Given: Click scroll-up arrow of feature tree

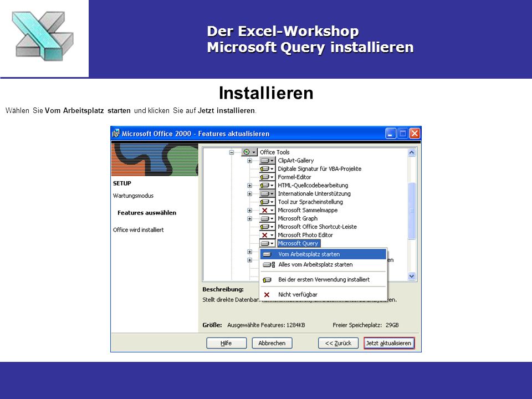Looking at the screenshot, I should click(x=412, y=152).
